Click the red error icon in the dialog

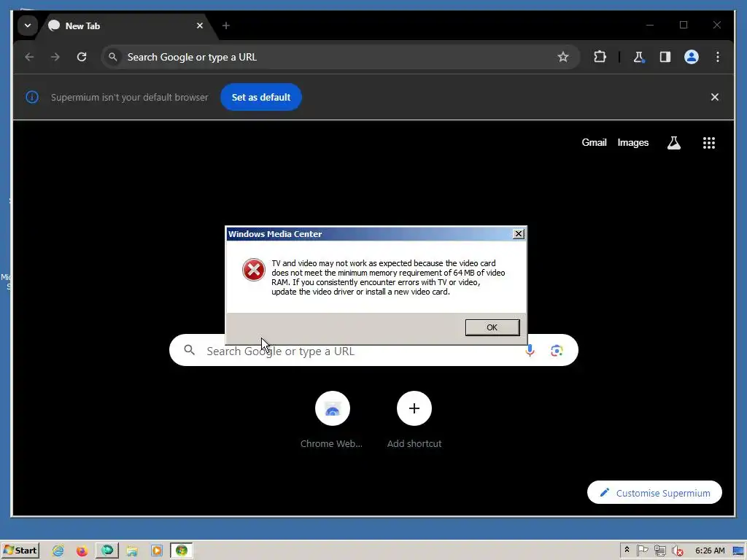click(254, 270)
